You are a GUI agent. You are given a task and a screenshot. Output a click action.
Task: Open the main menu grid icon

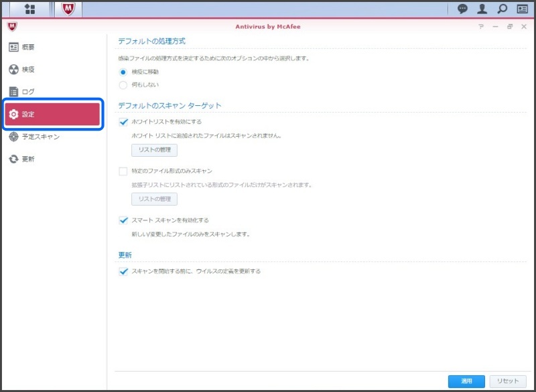29,9
